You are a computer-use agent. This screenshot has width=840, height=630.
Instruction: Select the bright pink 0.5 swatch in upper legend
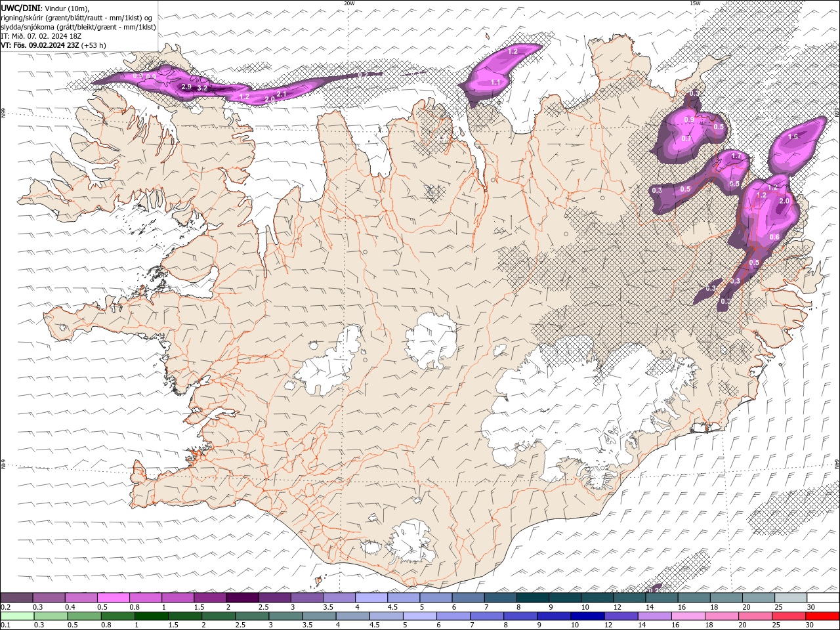114,598
